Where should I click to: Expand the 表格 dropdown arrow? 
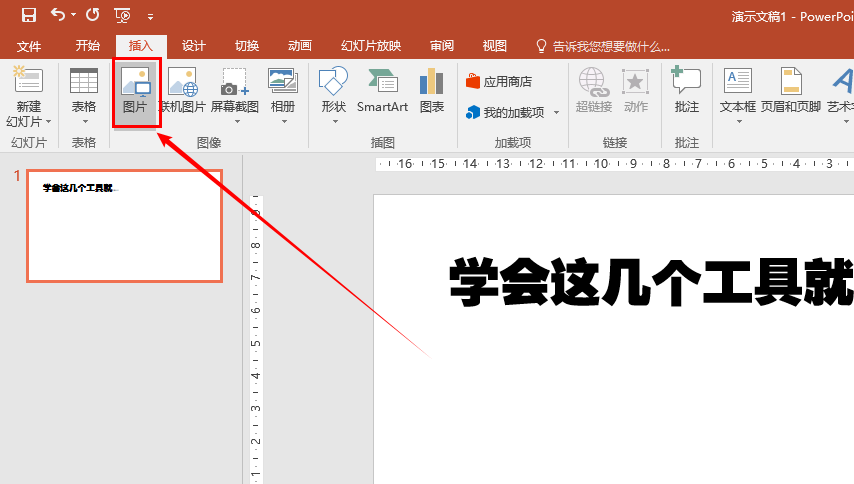(85, 121)
